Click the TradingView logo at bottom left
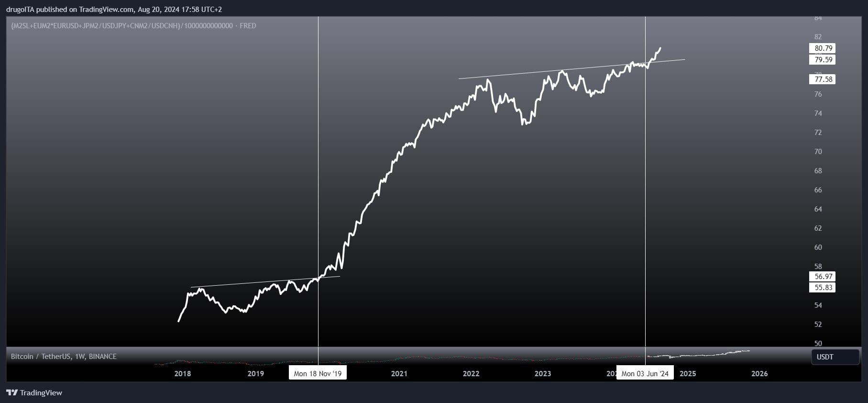The height and width of the screenshot is (403, 868). coord(34,392)
